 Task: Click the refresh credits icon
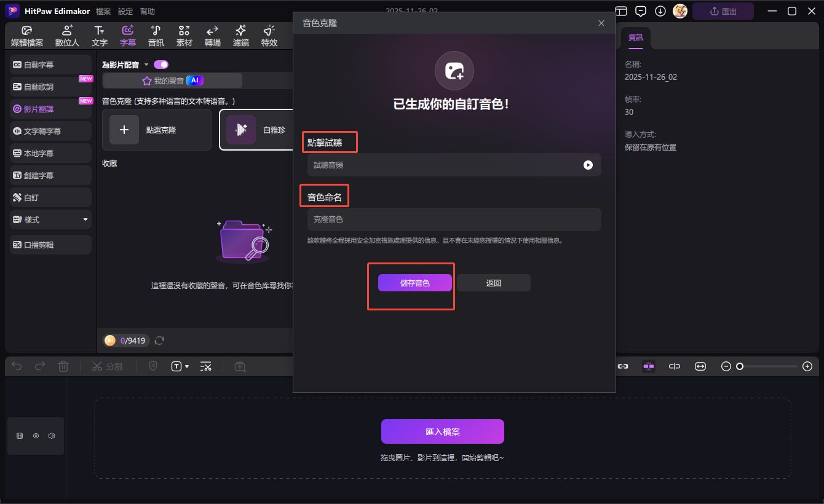click(159, 341)
